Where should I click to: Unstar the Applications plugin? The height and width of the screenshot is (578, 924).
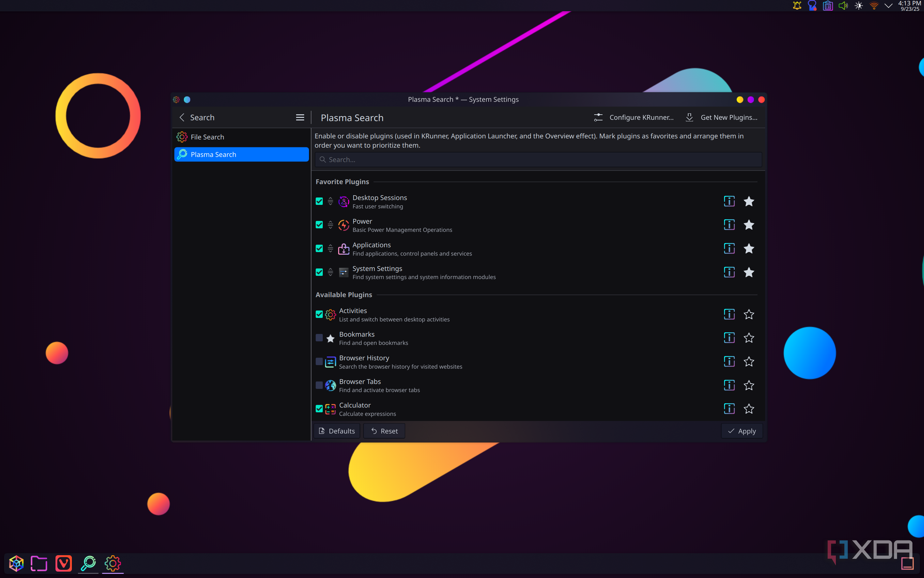click(x=749, y=249)
